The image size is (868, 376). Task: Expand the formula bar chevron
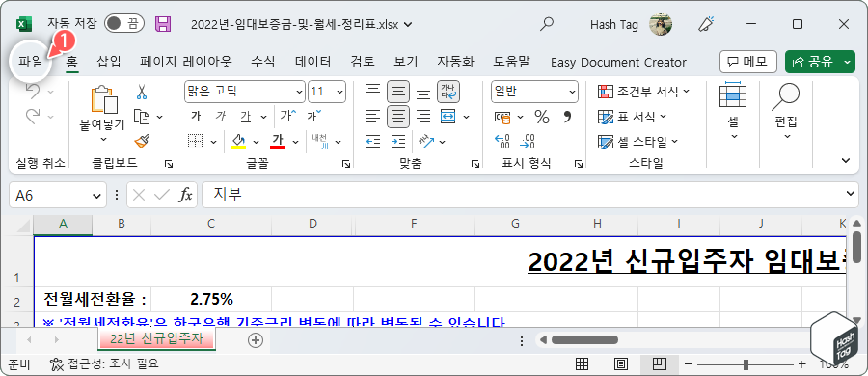852,194
